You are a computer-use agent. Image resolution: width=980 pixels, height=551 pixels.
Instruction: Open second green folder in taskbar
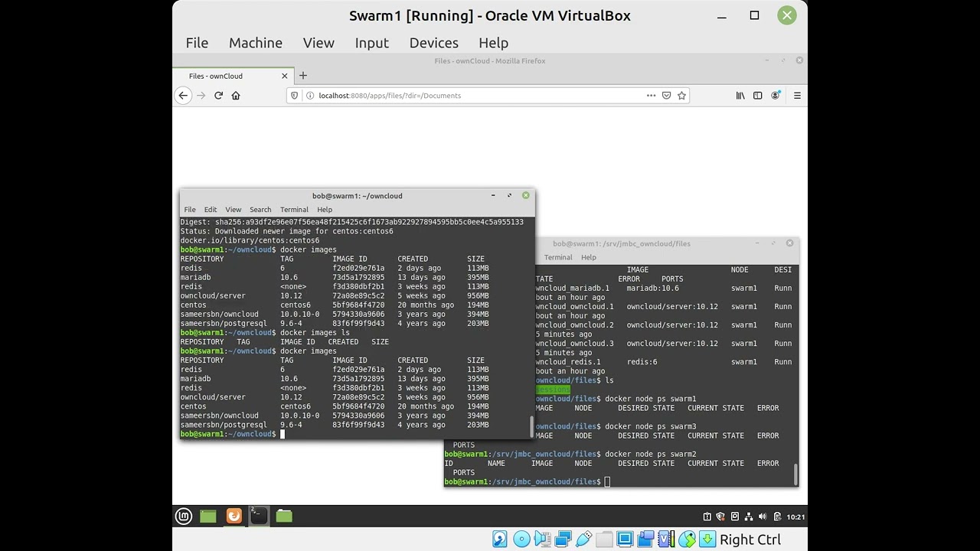pyautogui.click(x=284, y=517)
